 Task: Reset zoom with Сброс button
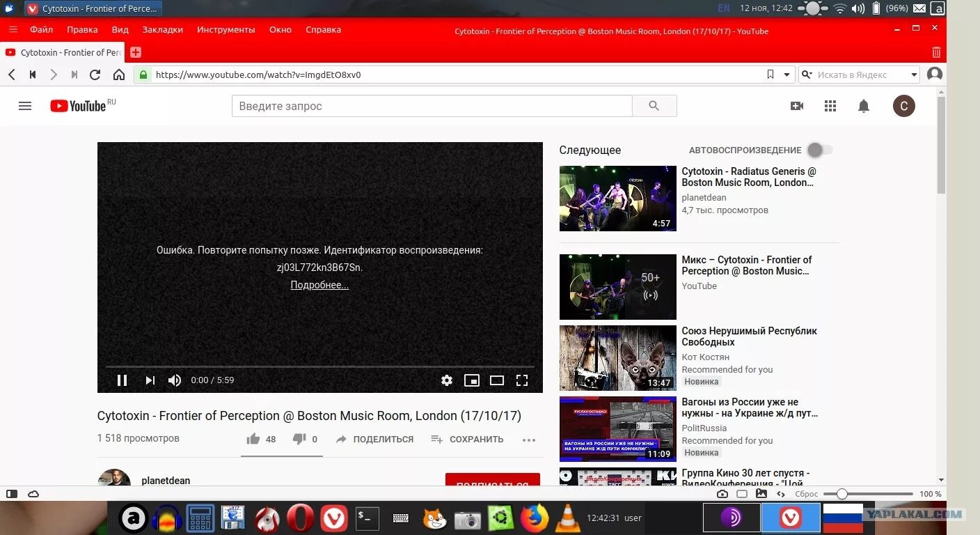click(x=807, y=494)
